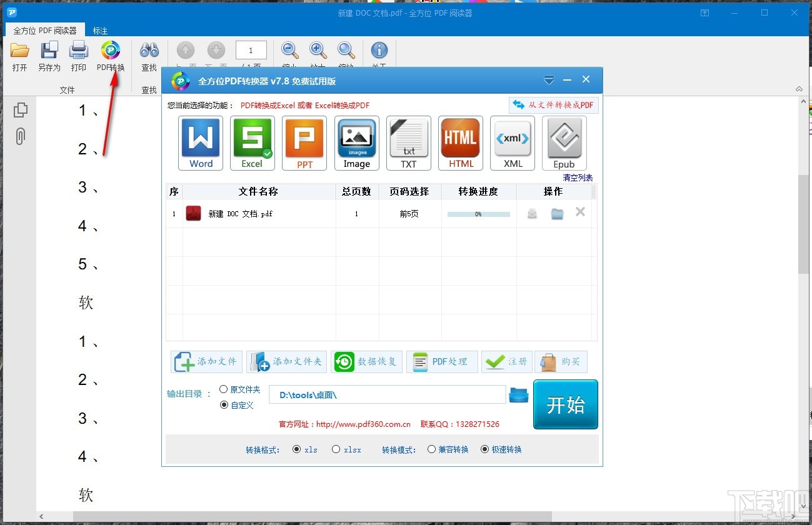Remove 新建 DOC 文档.pdf from the list
This screenshot has width=812, height=525.
coord(580,212)
